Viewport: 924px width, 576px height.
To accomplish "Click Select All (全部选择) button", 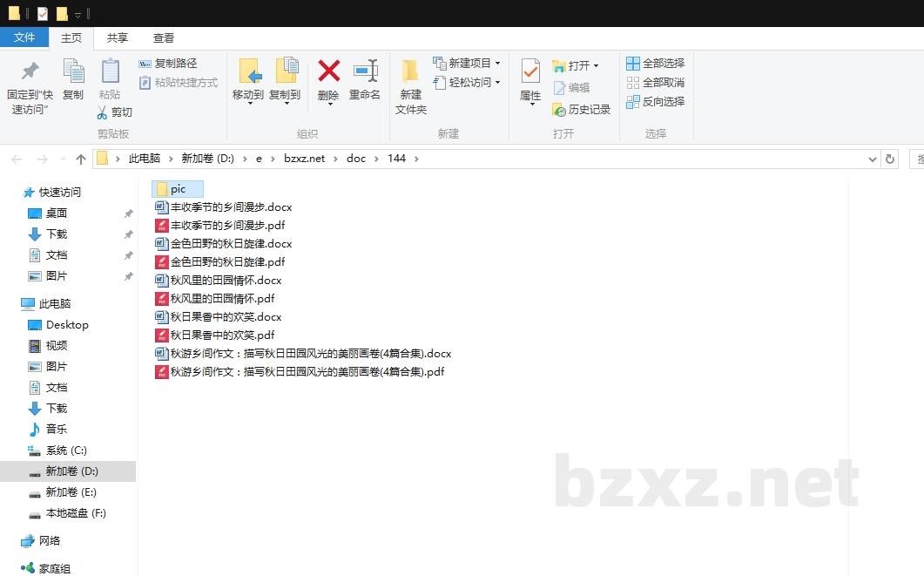I will [656, 64].
